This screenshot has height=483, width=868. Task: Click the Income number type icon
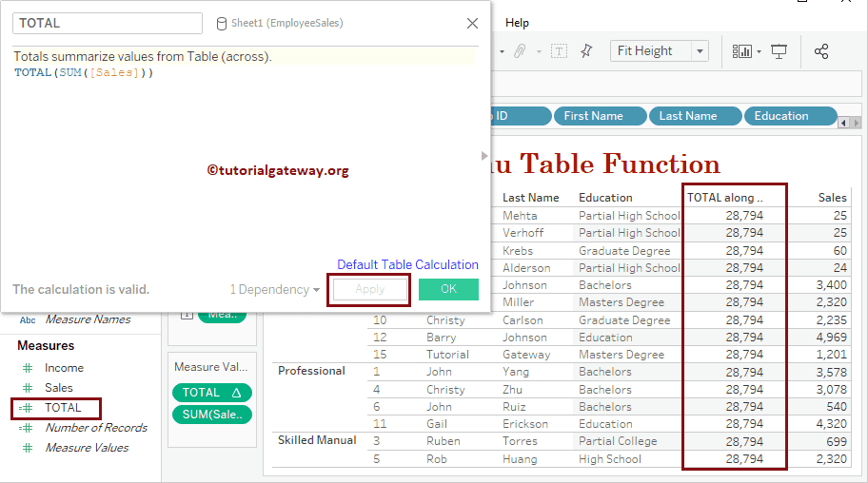(x=27, y=368)
